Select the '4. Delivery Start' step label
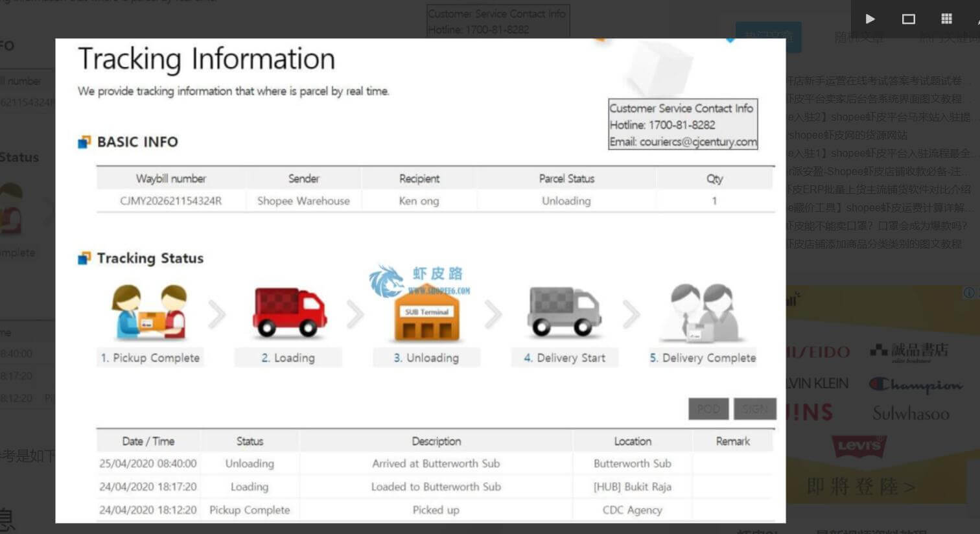The image size is (980, 534). tap(565, 358)
